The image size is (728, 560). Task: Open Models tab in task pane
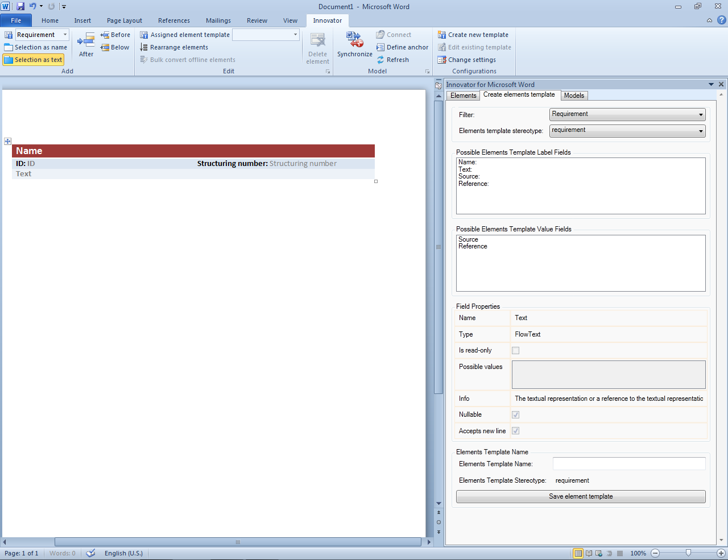(x=574, y=96)
